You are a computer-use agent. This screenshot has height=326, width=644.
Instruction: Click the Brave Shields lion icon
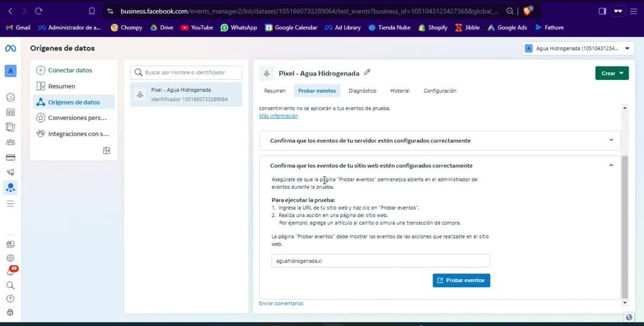click(x=528, y=11)
